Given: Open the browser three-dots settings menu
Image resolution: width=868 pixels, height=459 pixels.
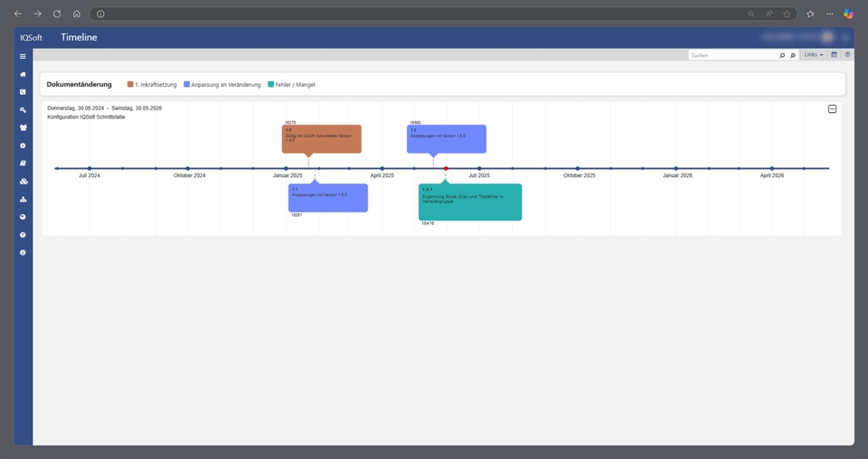Looking at the screenshot, I should tap(829, 14).
